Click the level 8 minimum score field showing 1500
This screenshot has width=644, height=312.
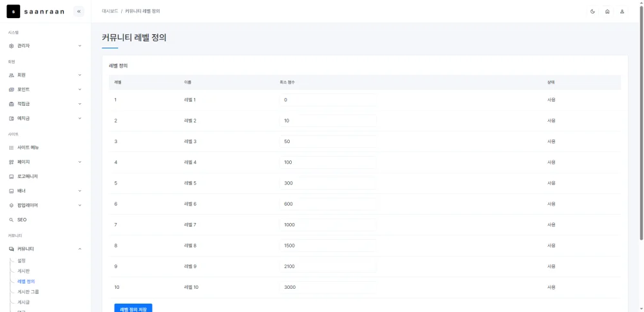point(328,246)
